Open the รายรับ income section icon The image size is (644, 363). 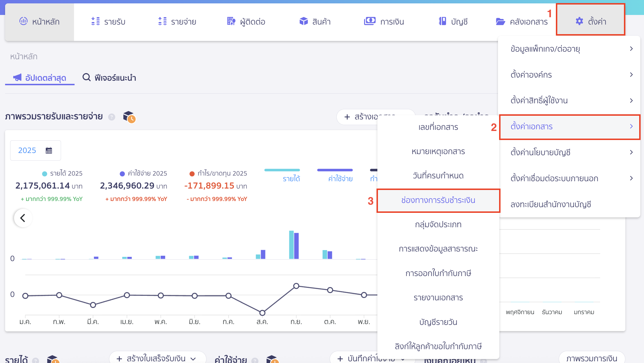coord(96,21)
